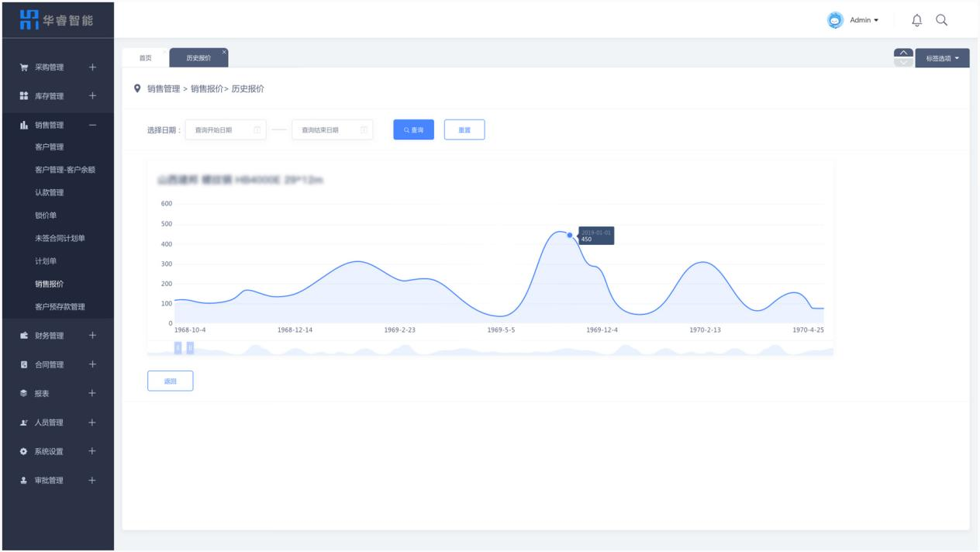980x552 pixels.
Task: Click calendar icon in start date field
Action: [257, 130]
